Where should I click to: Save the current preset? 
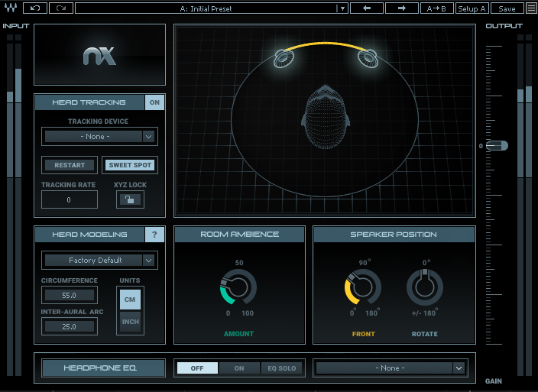pyautogui.click(x=507, y=8)
